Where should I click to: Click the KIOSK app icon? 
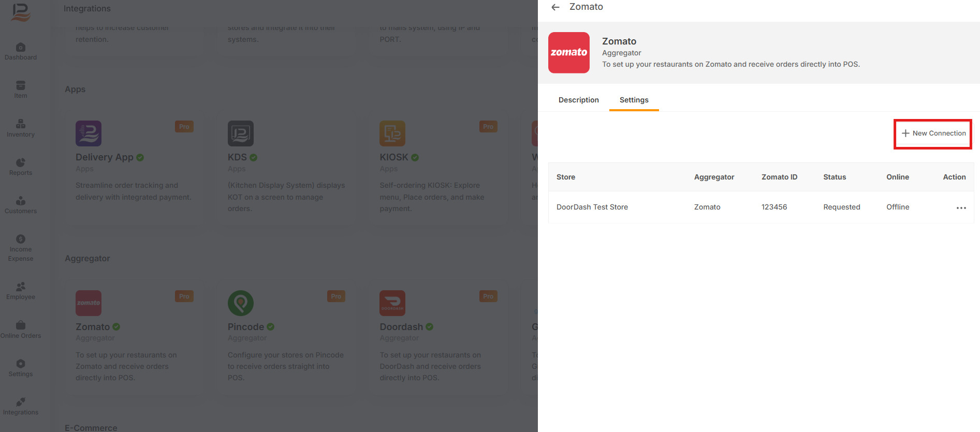click(392, 133)
